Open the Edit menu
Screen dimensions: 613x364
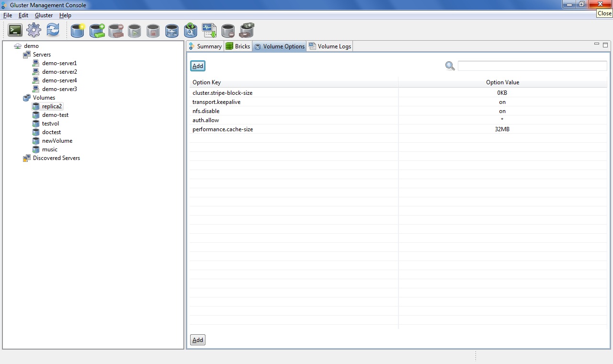coord(23,15)
